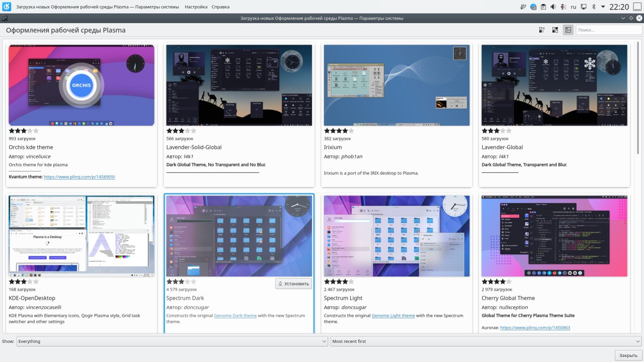The image size is (644, 362).
Task: Click the Cherry Global Theme star rating
Action: [x=497, y=282]
